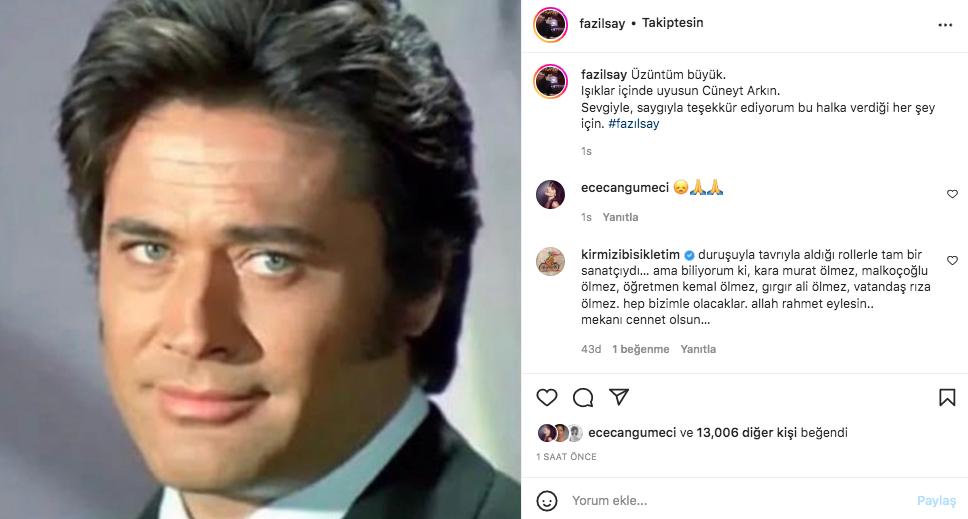Click kirmizibisikletim's comment avatar
The width and height of the screenshot is (968, 519).
(x=551, y=261)
